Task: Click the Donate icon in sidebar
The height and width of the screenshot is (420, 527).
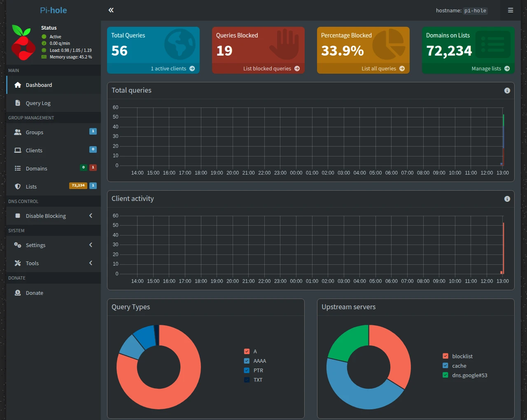Action: (x=18, y=293)
